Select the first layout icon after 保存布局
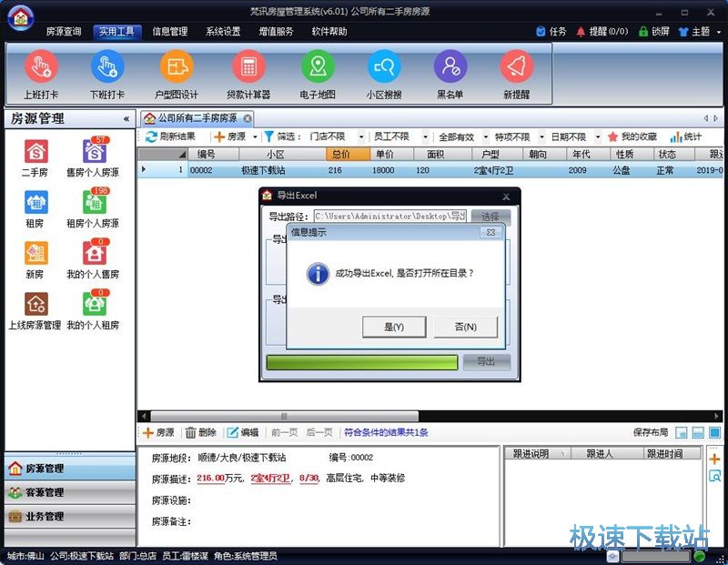The width and height of the screenshot is (728, 565). click(x=681, y=433)
